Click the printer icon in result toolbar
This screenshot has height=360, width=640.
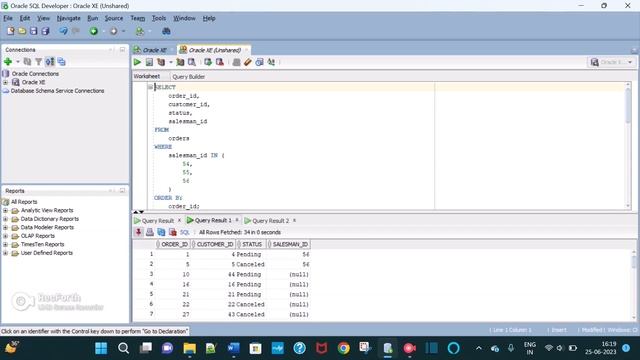point(150,232)
